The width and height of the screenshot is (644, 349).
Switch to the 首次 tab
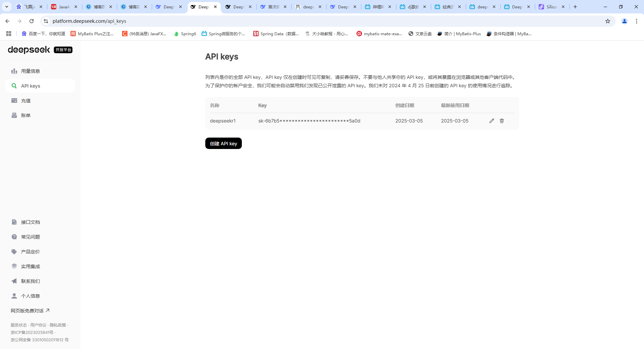pyautogui.click(x=273, y=7)
